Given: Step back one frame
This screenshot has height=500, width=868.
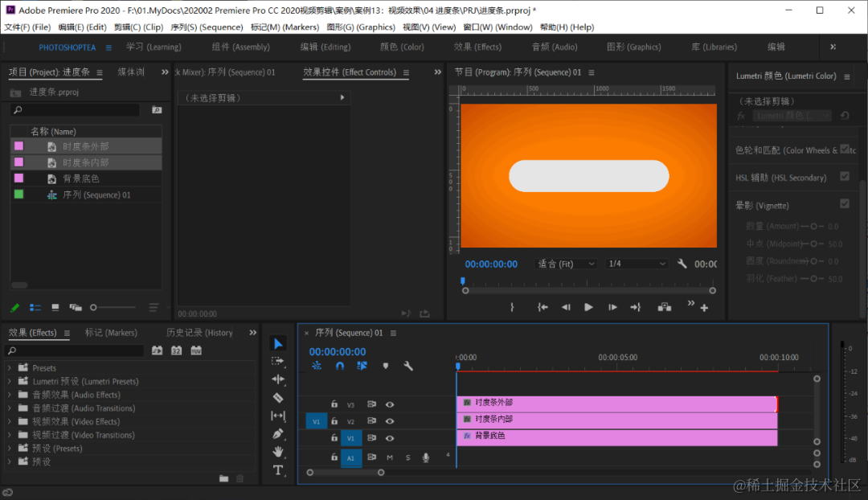Looking at the screenshot, I should pyautogui.click(x=566, y=307).
